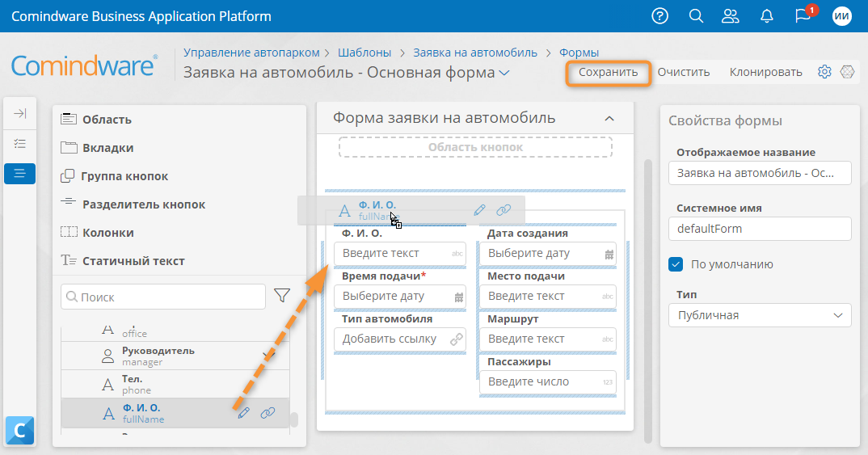Click the Место подачи text field
Screen dimensions: 868x455
[x=547, y=296]
